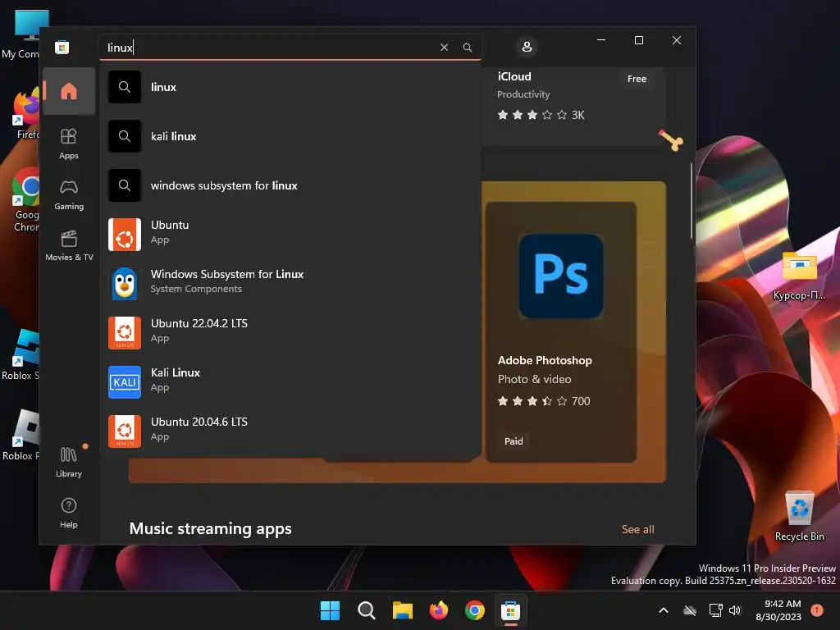Open the Library in Store sidebar
Screen dimensions: 840x630
pyautogui.click(x=69, y=463)
